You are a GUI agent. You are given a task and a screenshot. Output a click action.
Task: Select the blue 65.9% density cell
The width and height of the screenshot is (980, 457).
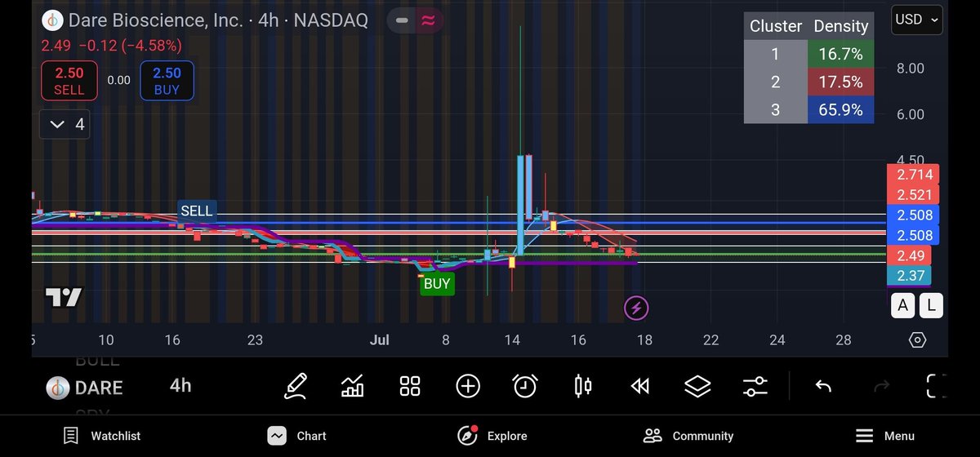point(840,109)
